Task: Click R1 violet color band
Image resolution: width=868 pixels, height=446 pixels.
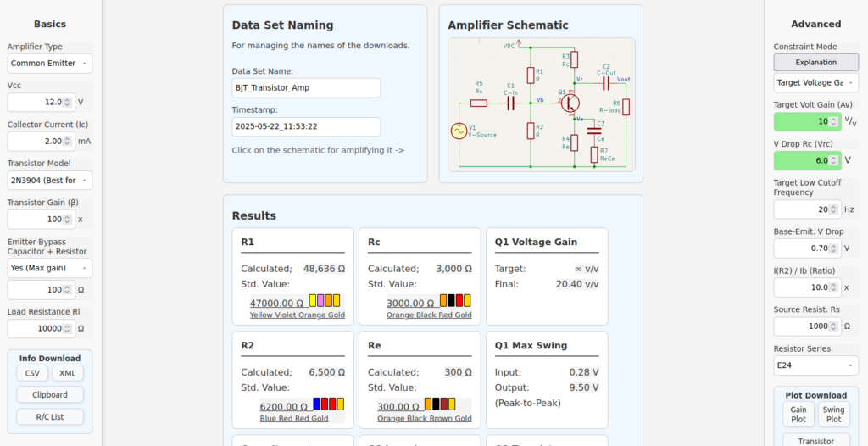Action: (320, 300)
